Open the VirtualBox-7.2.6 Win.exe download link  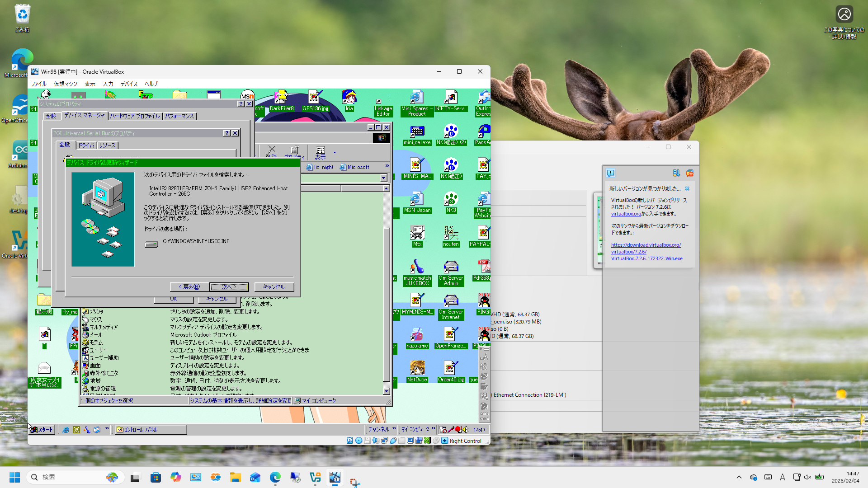tap(646, 258)
